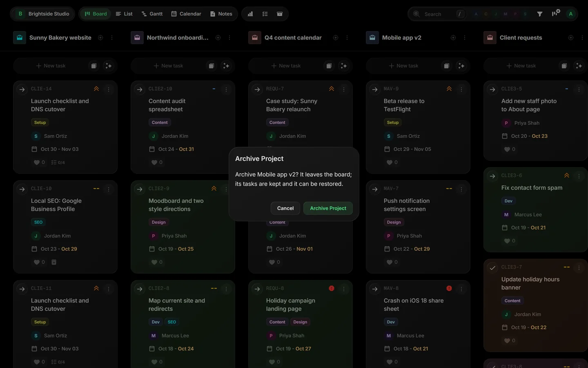Click the filter funnel icon
The height and width of the screenshot is (368, 588).
point(540,14)
